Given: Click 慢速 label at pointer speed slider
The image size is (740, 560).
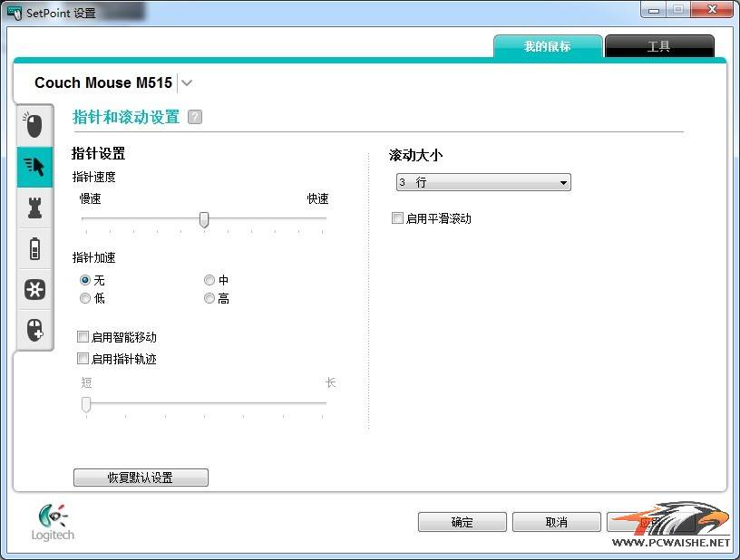Looking at the screenshot, I should point(90,198).
